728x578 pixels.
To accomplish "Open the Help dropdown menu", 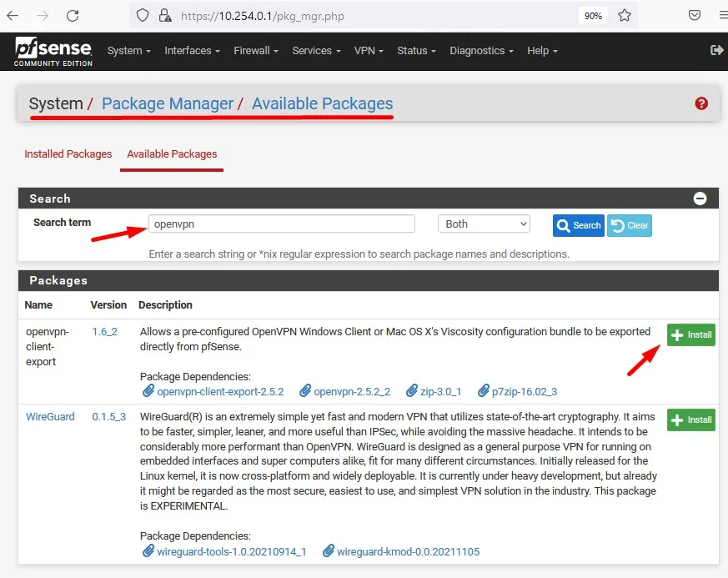I will coord(542,51).
